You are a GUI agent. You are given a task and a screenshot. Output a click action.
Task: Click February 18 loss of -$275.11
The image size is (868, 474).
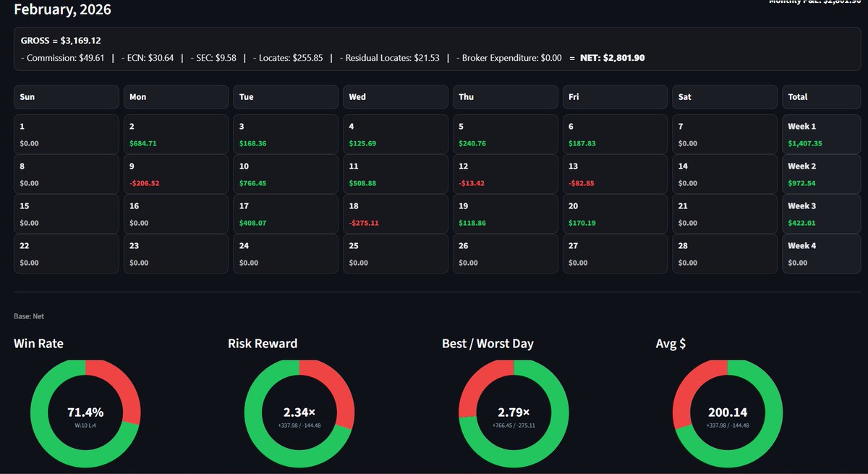click(396, 213)
